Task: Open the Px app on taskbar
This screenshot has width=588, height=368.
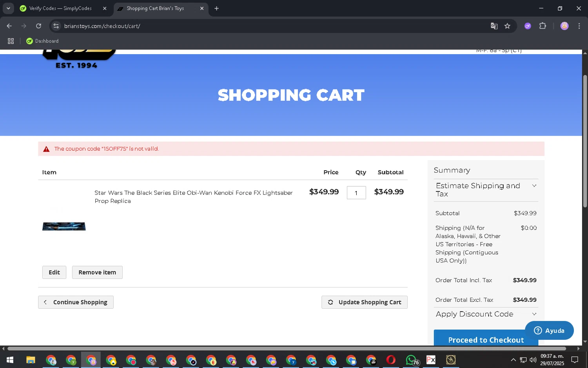Action: point(431,360)
